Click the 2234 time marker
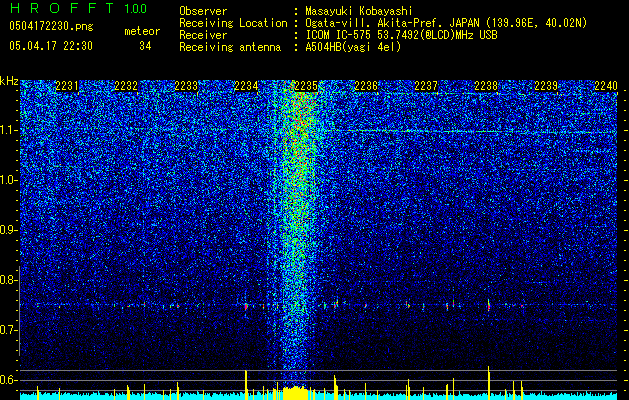This screenshot has width=629, height=400. point(246,86)
